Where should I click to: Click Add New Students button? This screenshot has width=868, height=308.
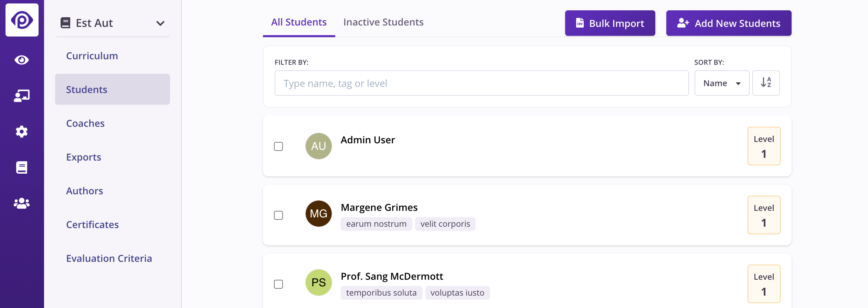click(729, 23)
